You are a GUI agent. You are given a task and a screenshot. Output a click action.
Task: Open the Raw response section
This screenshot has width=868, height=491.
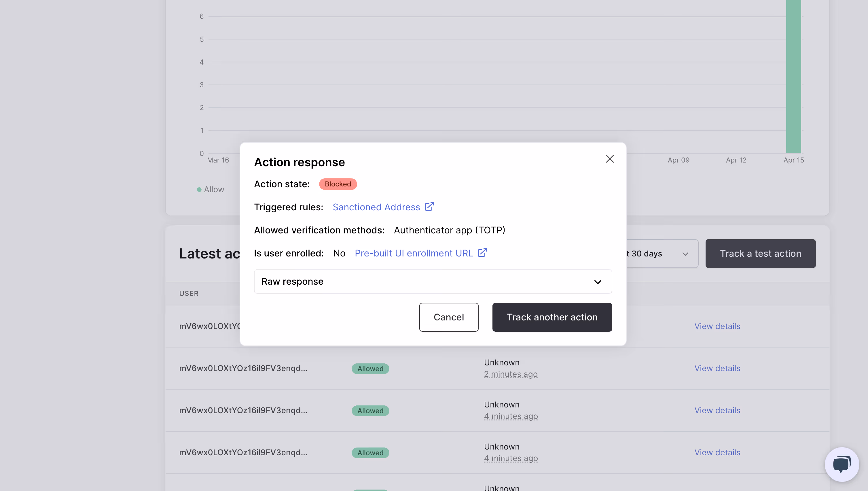[433, 282]
